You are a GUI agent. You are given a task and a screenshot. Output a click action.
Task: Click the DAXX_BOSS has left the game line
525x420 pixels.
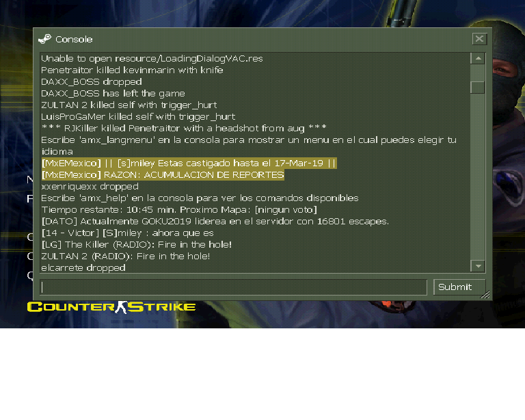point(113,94)
